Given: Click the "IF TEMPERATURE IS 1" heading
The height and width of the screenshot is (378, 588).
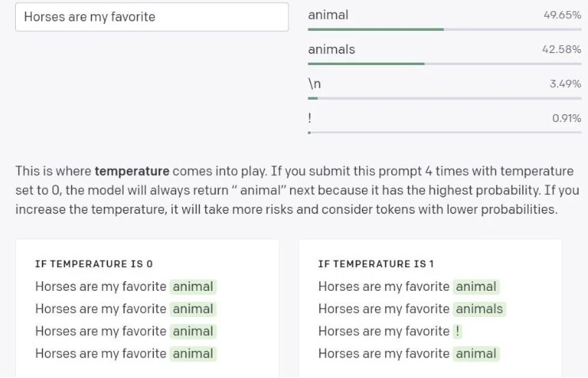Looking at the screenshot, I should click(x=376, y=264).
